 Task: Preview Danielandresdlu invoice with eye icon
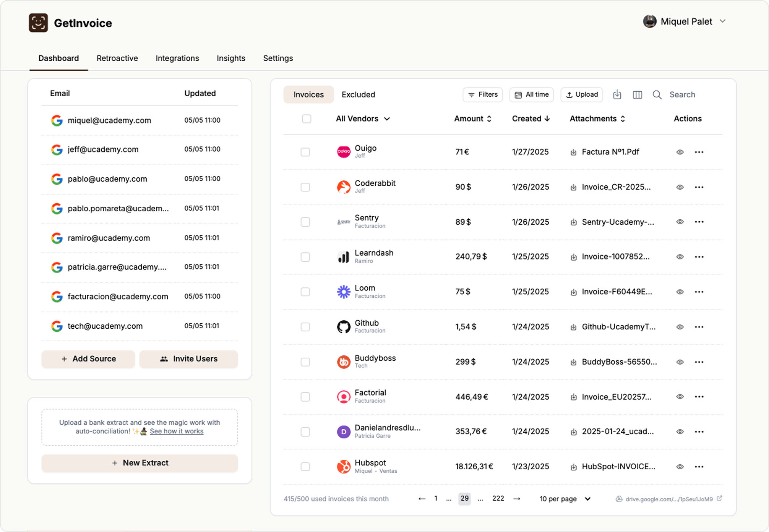[x=680, y=432]
